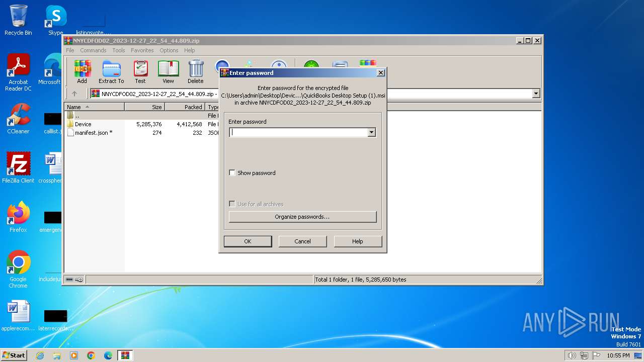
Task: Open the Help menu
Action: point(190,50)
